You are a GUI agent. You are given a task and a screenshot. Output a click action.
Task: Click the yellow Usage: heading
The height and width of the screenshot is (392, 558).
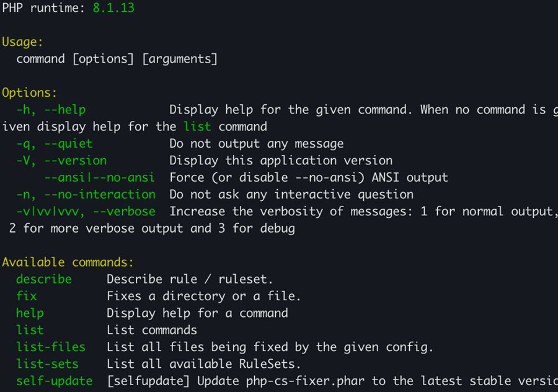point(23,42)
